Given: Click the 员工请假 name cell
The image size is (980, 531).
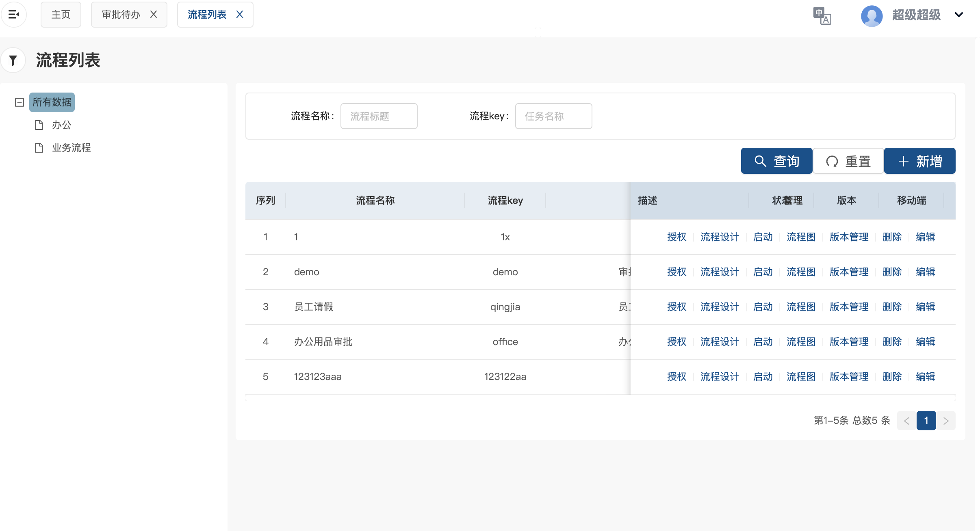Looking at the screenshot, I should click(314, 307).
